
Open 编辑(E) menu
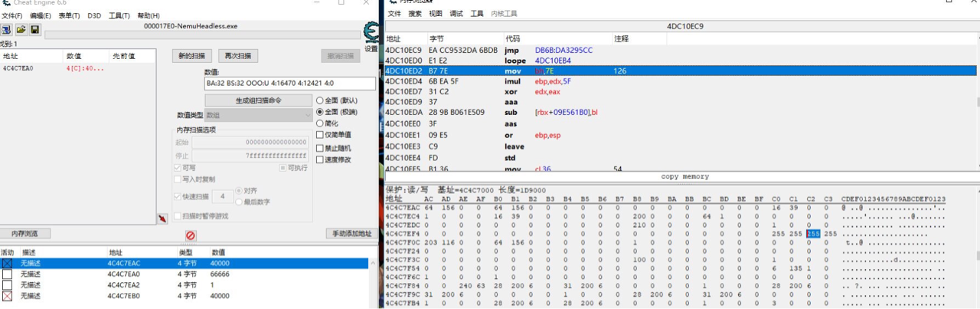[x=41, y=15]
